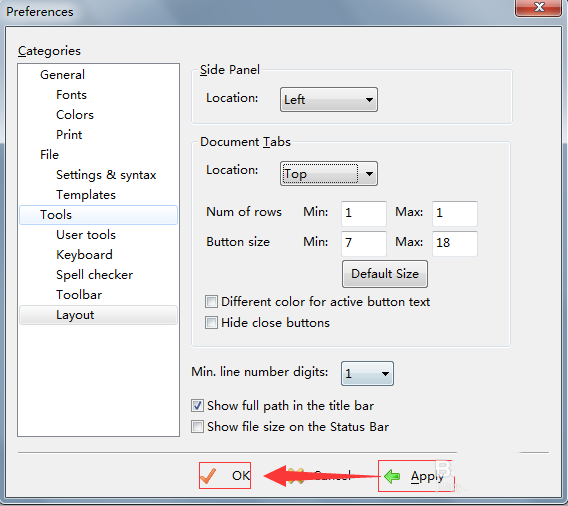Image resolution: width=568 pixels, height=506 pixels.
Task: Open Spell checker category
Action: coord(95,275)
